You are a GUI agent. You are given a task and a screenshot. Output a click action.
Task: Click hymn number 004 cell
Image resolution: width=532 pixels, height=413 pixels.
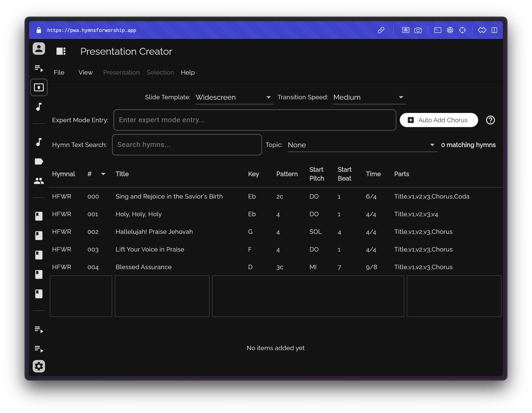pyautogui.click(x=93, y=267)
